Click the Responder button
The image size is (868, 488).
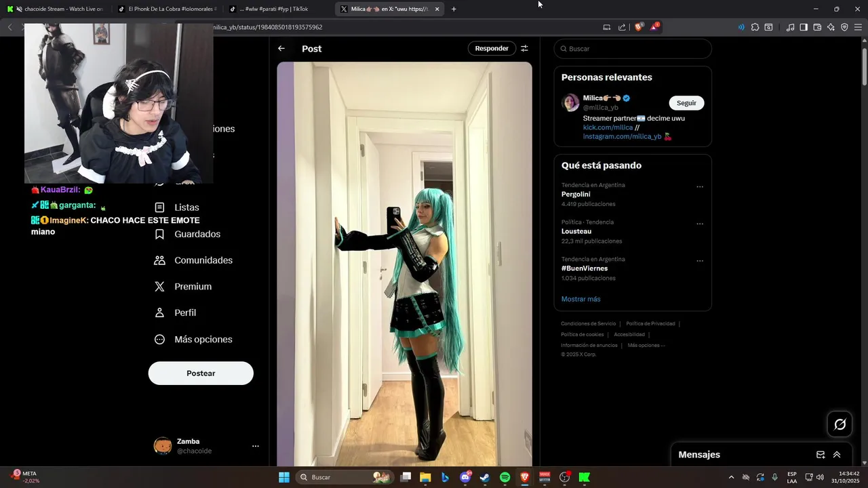[492, 49]
